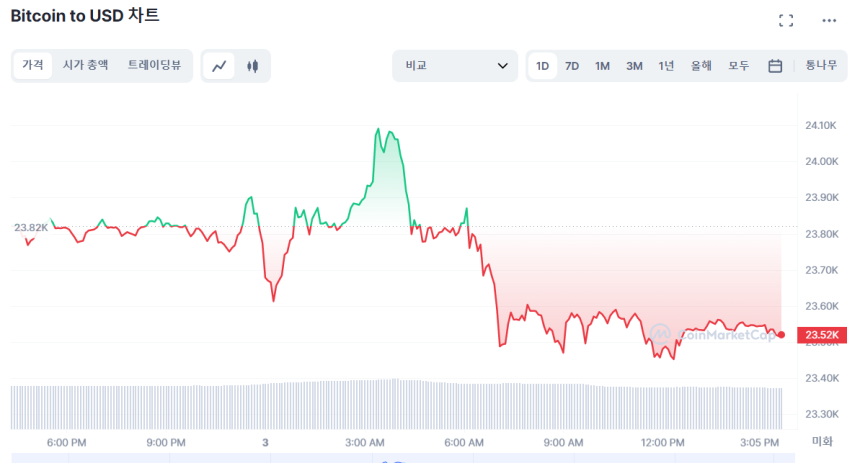The width and height of the screenshot is (860, 463).
Task: Select the 1년 time range
Action: click(666, 66)
